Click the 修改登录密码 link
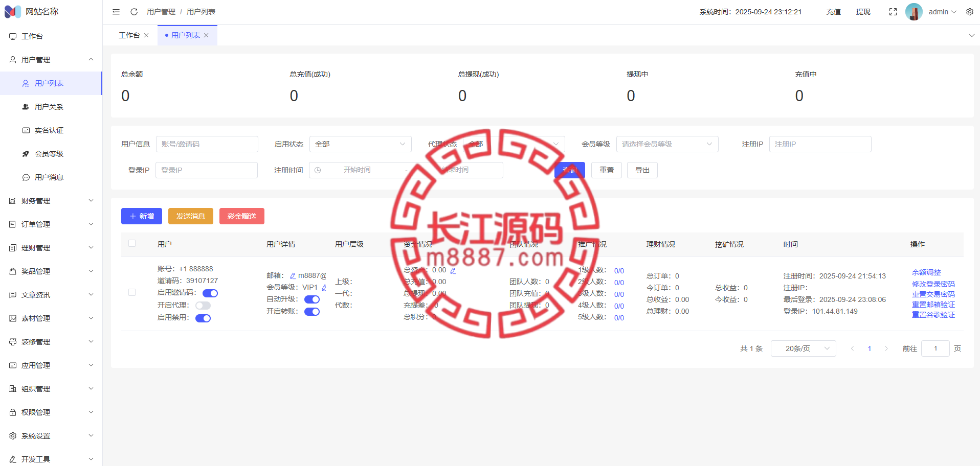Screen dimensions: 980x466 [x=933, y=284]
